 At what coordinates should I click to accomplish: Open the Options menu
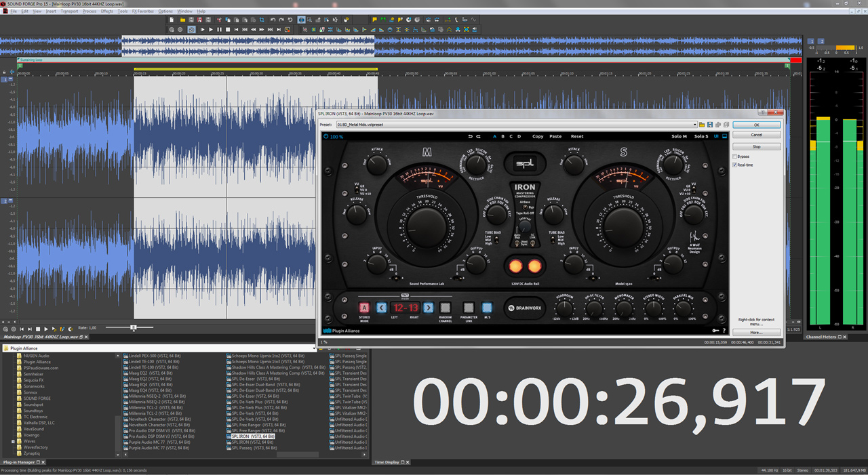click(x=165, y=12)
